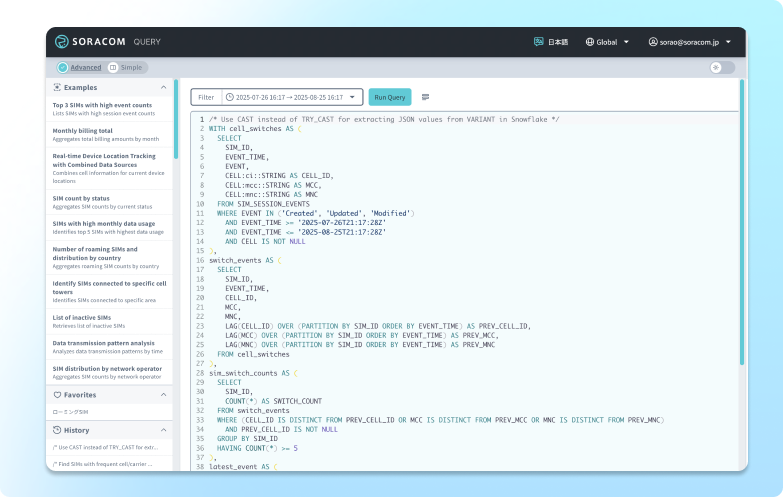This screenshot has width=783, height=497.
Task: Click the Run Query button
Action: [x=390, y=97]
